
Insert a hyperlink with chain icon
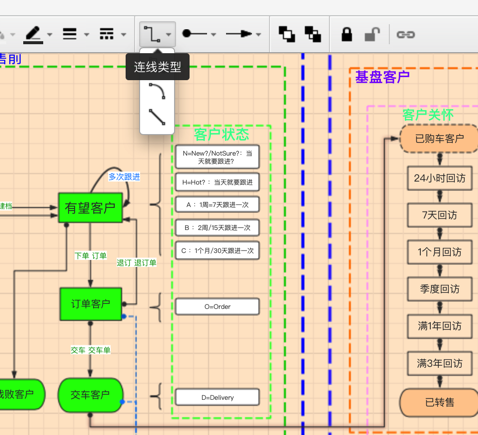(x=405, y=35)
